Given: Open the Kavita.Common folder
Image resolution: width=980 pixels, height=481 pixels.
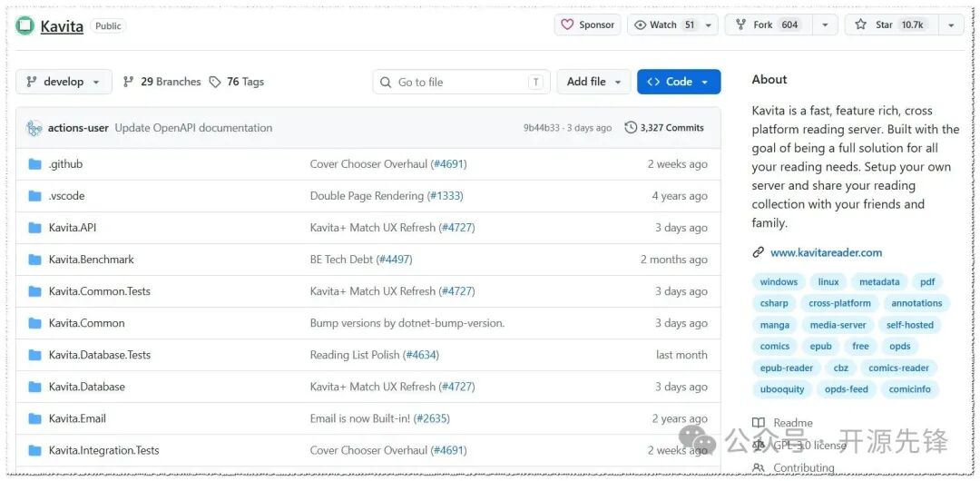Looking at the screenshot, I should coord(87,323).
